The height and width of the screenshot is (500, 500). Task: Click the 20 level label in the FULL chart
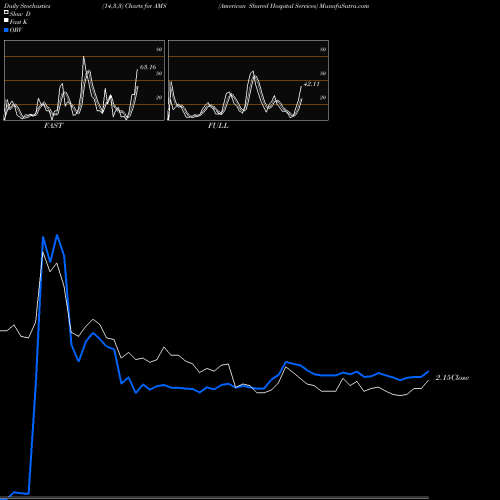[x=323, y=97]
